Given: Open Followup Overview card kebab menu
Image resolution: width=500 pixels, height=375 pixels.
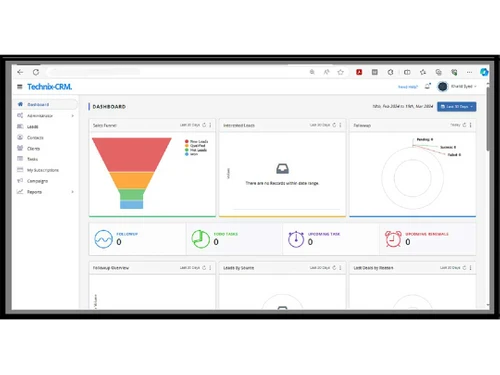Looking at the screenshot, I should click(210, 268).
